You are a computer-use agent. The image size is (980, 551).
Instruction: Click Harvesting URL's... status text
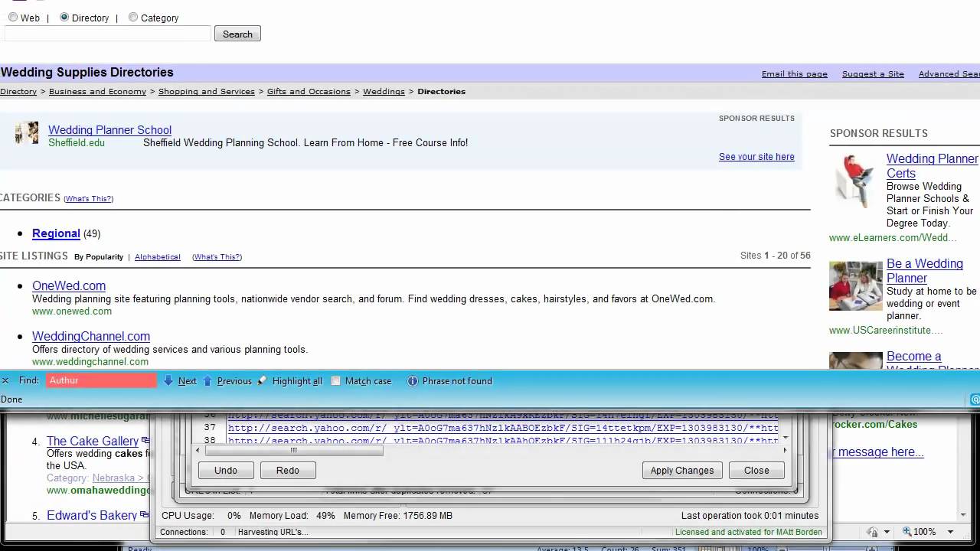point(273,532)
